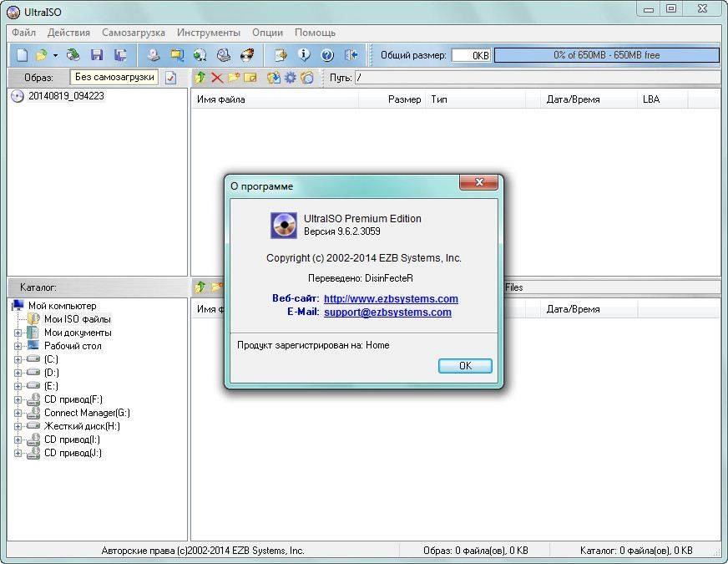728x564 pixels.
Task: Expand the CD привод(I:) node
Action: [18, 440]
